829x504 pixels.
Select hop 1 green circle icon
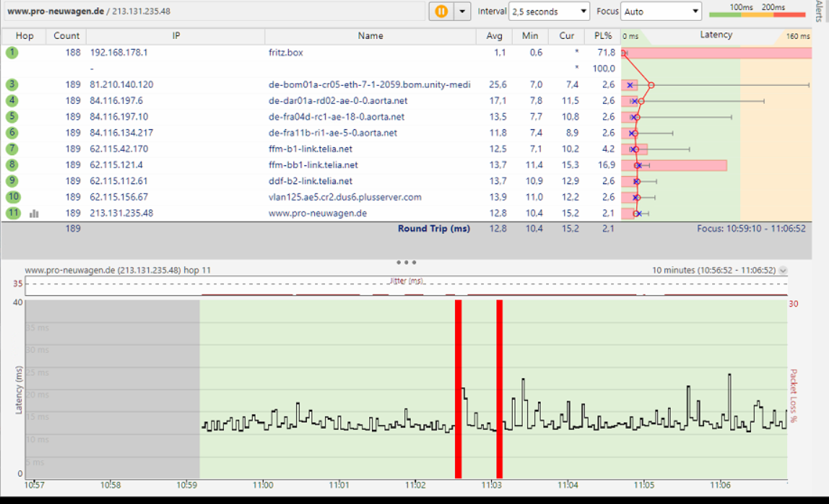(x=12, y=53)
